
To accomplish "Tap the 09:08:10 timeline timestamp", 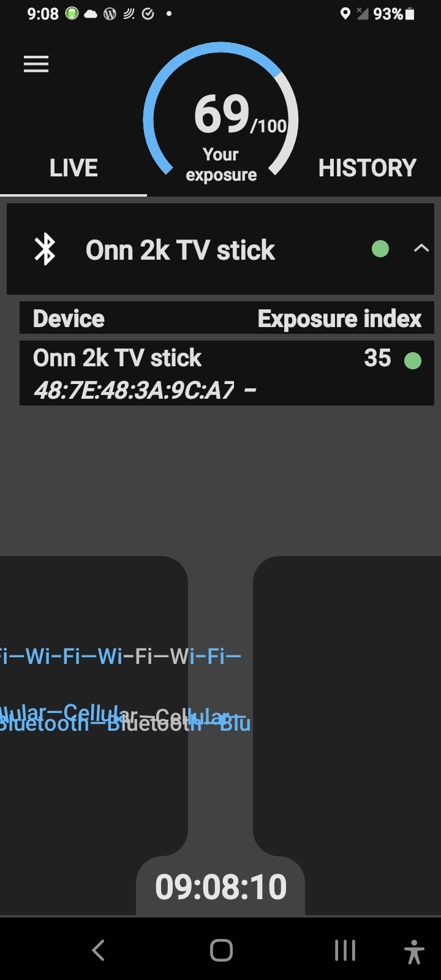I will click(221, 886).
